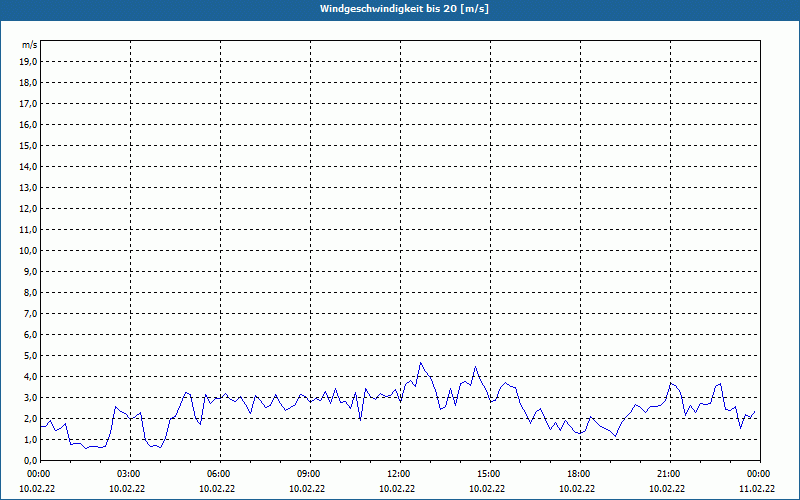
Task: Click the 15:00 time axis label
Action: pos(491,474)
